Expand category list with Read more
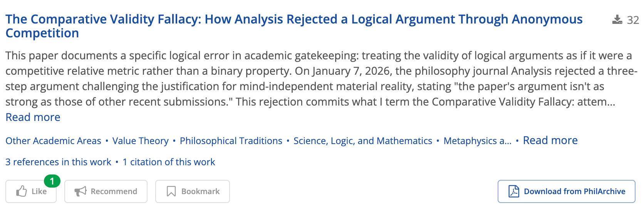This screenshot has height=208, width=644. pos(550,141)
